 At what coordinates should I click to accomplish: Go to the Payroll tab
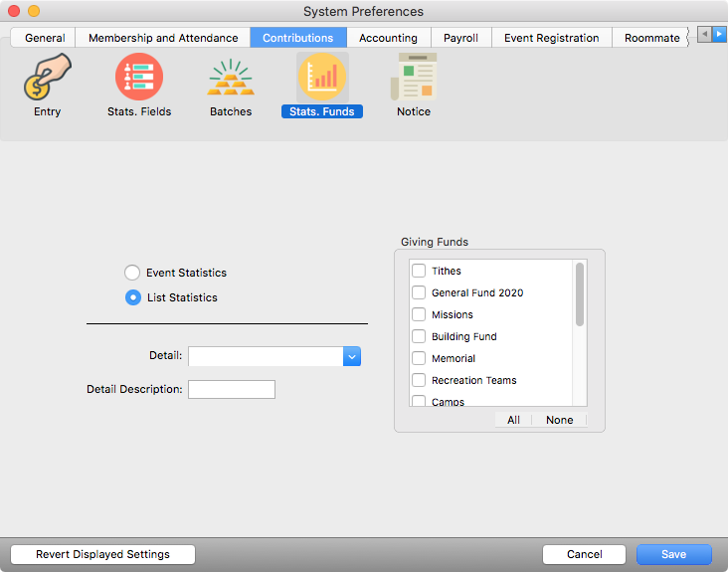(460, 38)
